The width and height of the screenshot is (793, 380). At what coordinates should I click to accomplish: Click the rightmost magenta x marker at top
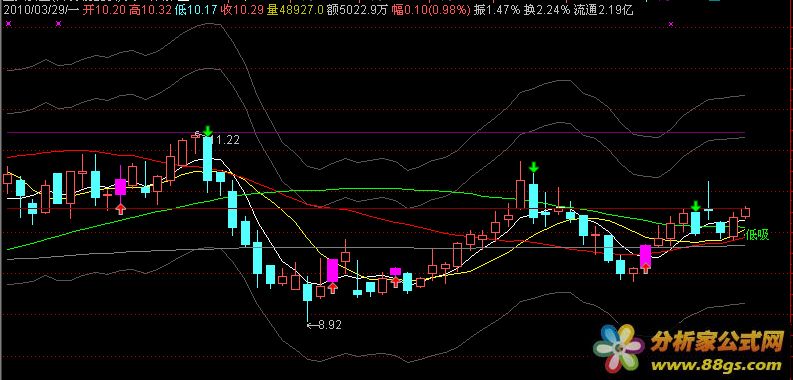(x=671, y=23)
